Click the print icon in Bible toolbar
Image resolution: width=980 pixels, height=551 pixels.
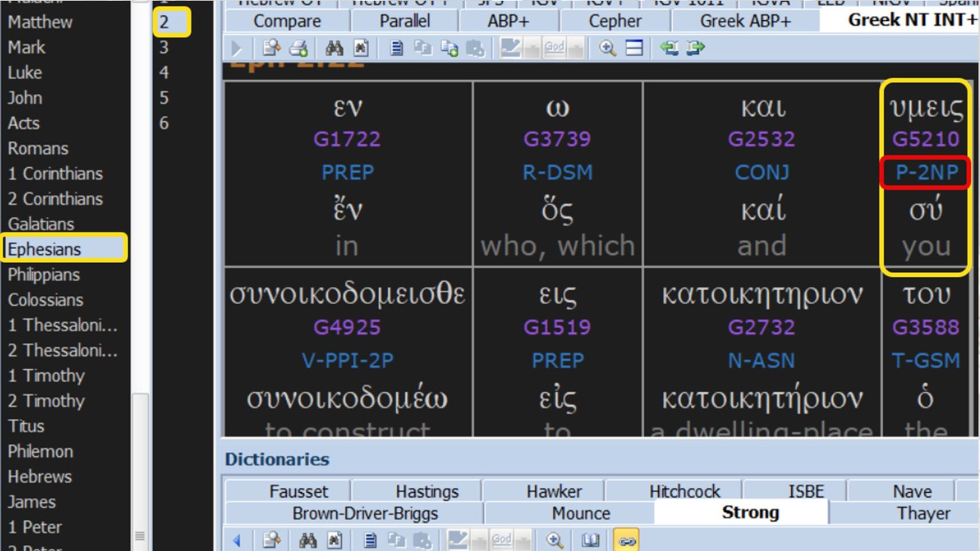click(x=298, y=48)
